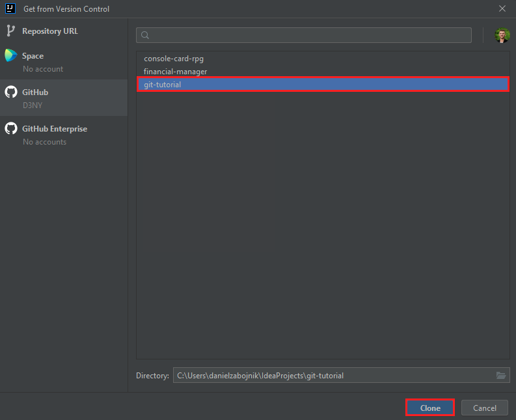
Task: Click the GitHub octocat icon above D3NY
Action: click(11, 92)
